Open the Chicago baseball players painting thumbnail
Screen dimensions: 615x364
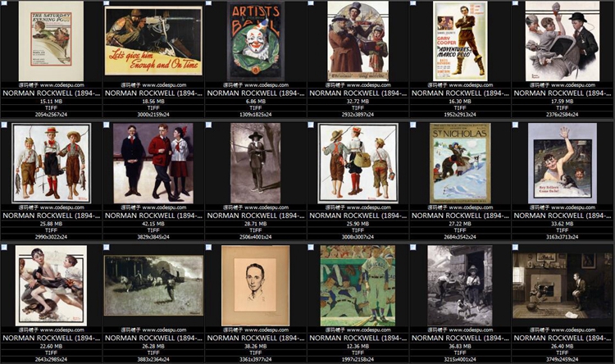(x=358, y=285)
